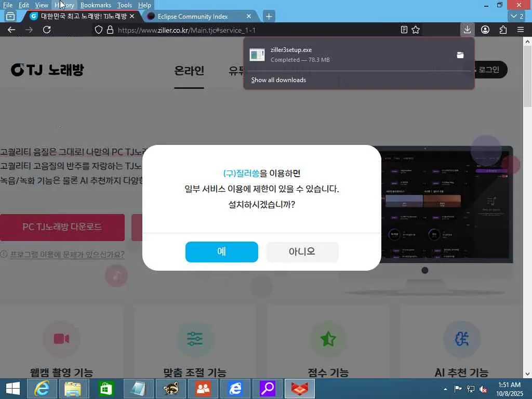Open the File menu
Viewport: 532px width, 399px height.
(7, 5)
